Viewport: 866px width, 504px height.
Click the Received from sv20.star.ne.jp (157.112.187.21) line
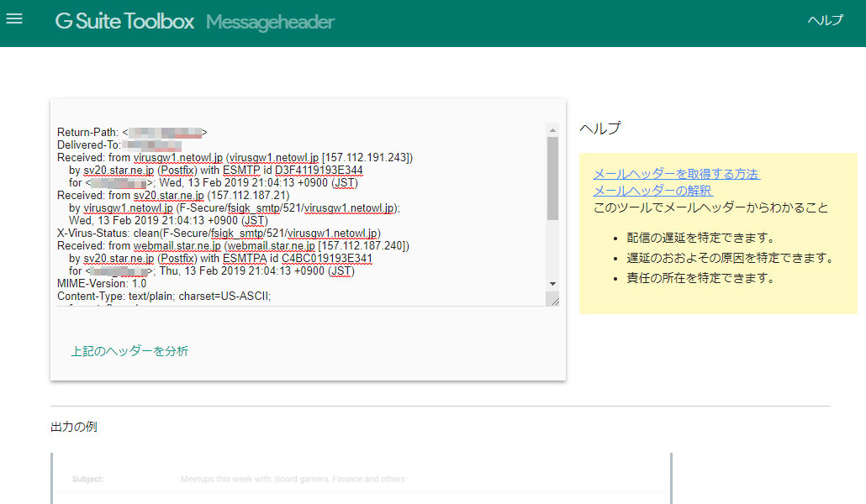pos(173,196)
